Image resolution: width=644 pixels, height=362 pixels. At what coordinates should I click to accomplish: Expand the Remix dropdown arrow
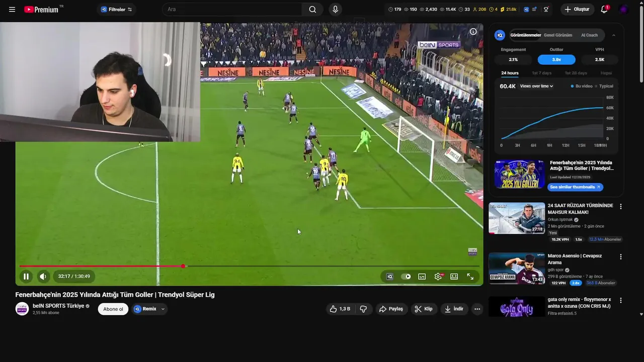click(163, 309)
